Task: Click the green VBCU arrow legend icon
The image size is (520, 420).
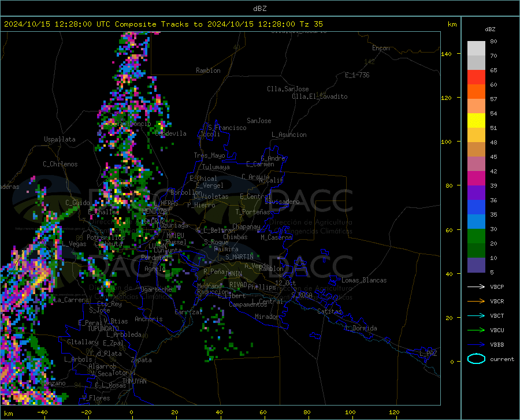Action: [x=476, y=330]
